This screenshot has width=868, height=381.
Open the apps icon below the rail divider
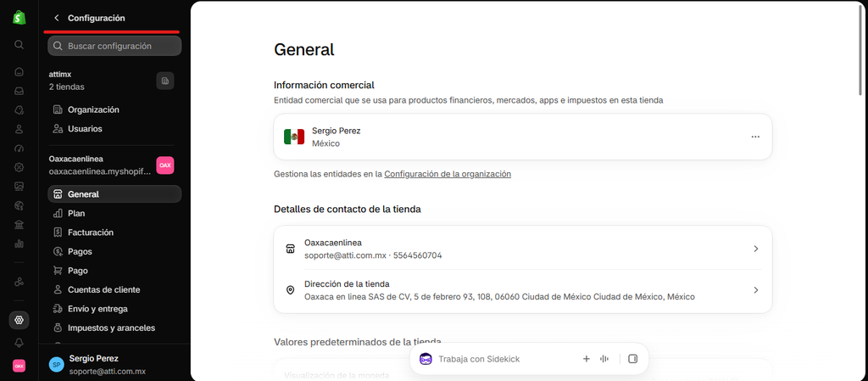[x=19, y=282]
